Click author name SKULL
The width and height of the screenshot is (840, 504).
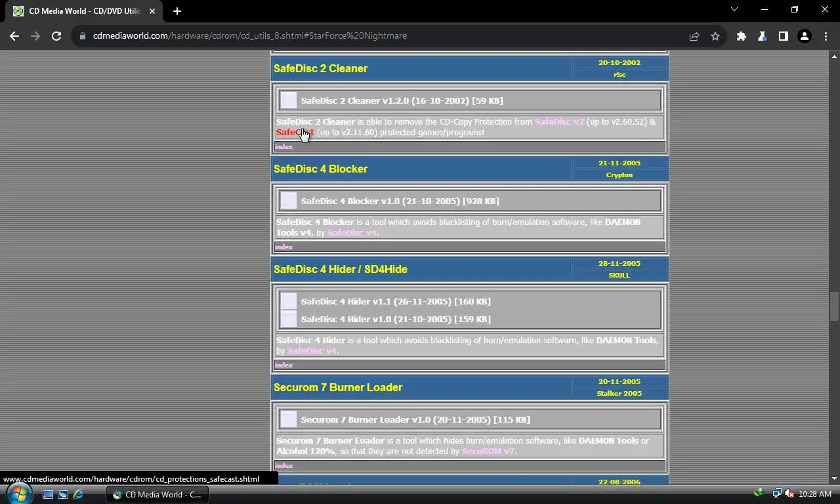[619, 276]
